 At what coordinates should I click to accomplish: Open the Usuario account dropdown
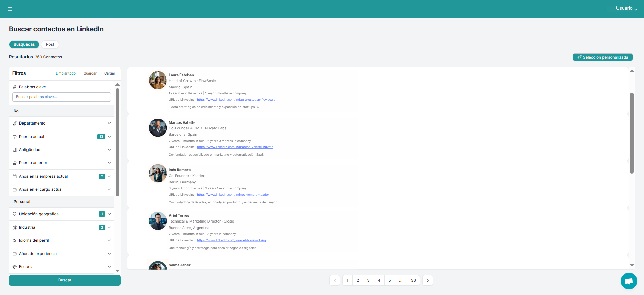(626, 8)
